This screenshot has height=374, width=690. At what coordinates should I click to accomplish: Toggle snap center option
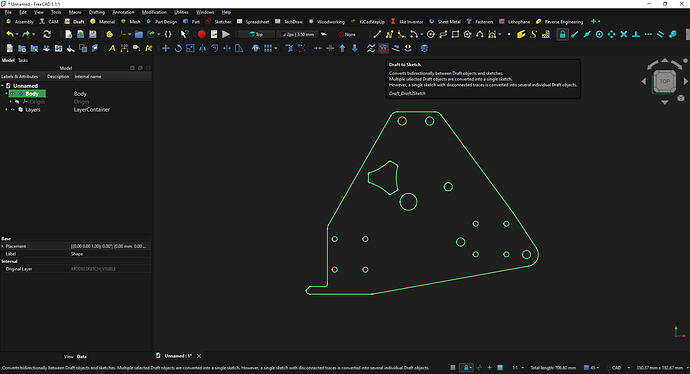coord(599,34)
